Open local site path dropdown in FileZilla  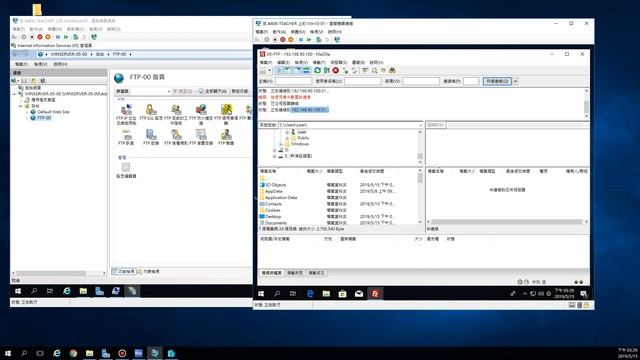[x=420, y=125]
